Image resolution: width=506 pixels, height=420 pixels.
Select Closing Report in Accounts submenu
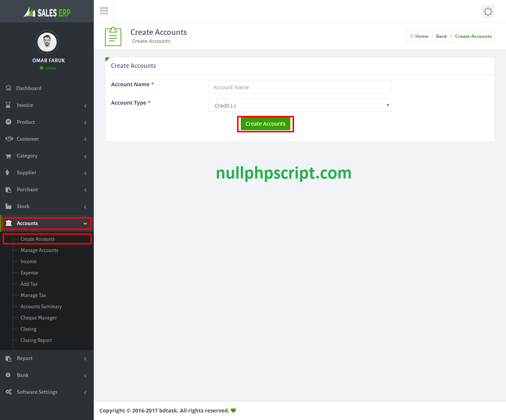click(x=36, y=340)
